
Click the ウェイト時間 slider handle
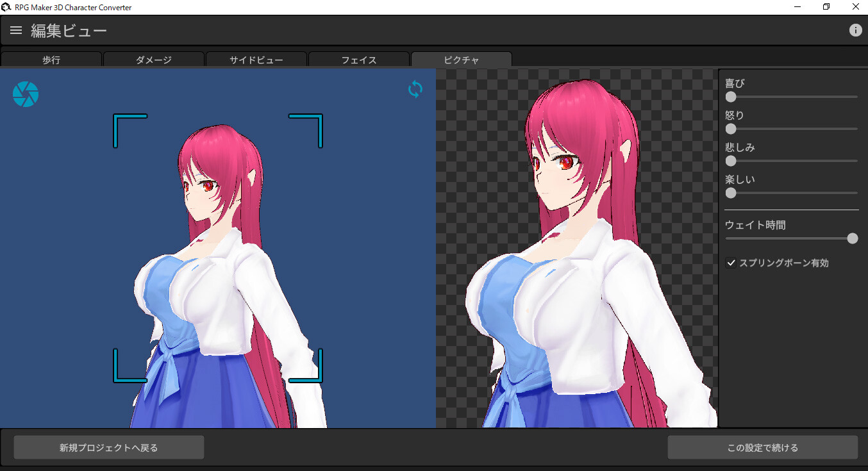pyautogui.click(x=853, y=238)
